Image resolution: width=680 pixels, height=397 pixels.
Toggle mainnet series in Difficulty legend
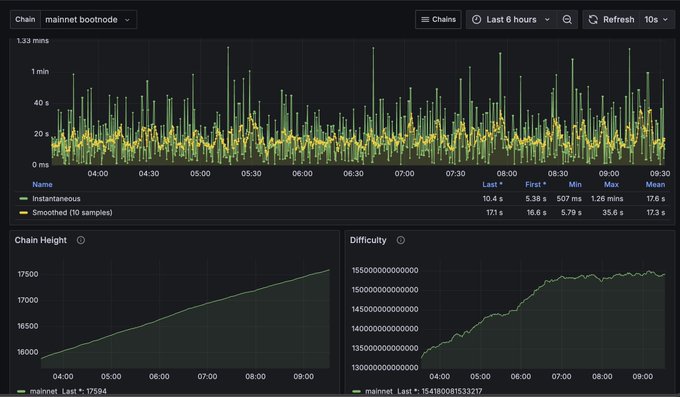coord(379,391)
